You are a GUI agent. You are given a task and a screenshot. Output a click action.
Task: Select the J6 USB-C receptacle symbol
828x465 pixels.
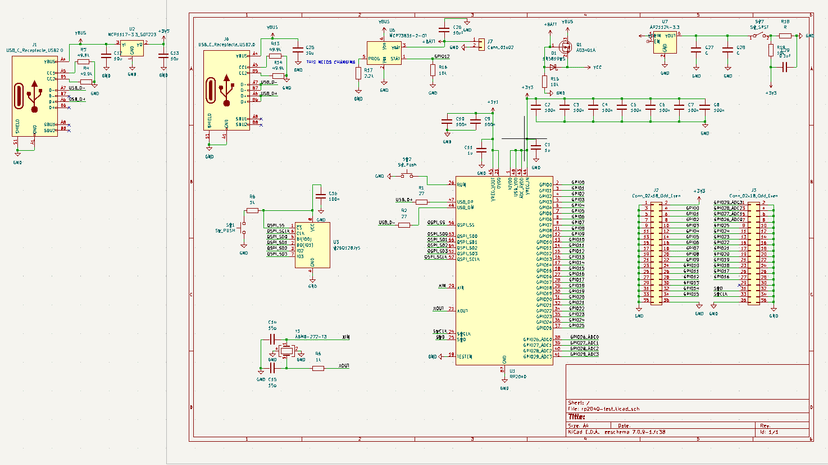227,90
